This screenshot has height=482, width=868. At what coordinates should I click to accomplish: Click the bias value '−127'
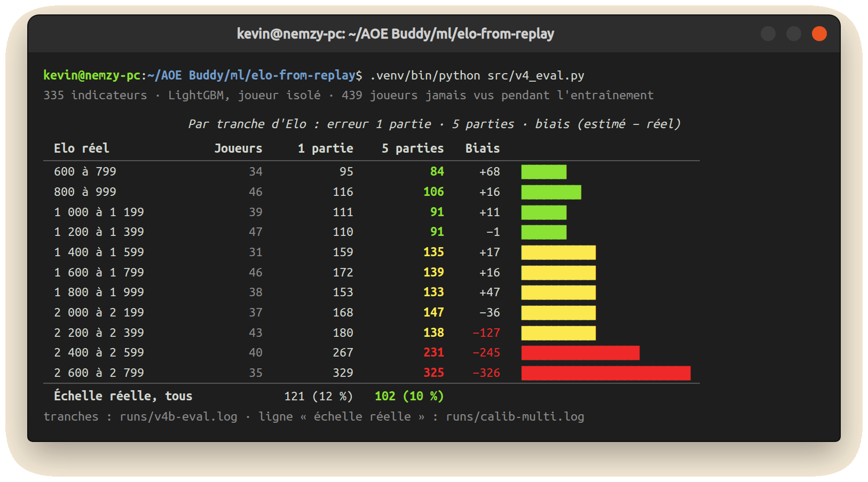click(x=486, y=333)
